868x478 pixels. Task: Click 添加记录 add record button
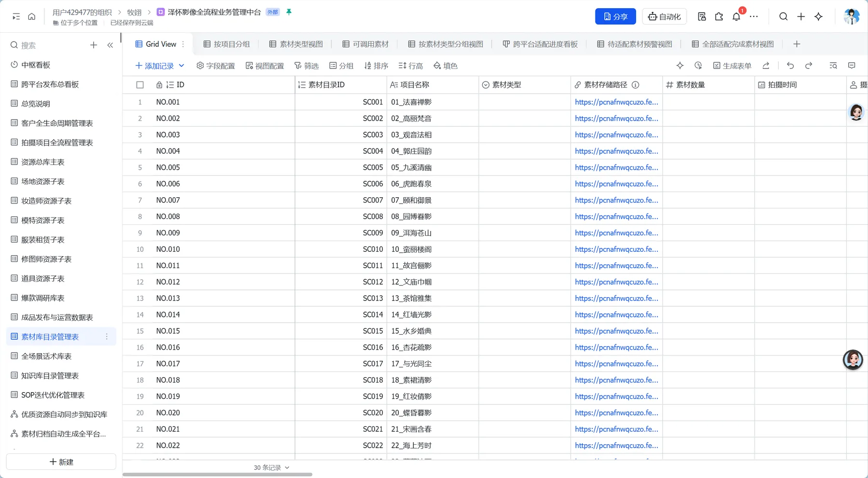154,66
